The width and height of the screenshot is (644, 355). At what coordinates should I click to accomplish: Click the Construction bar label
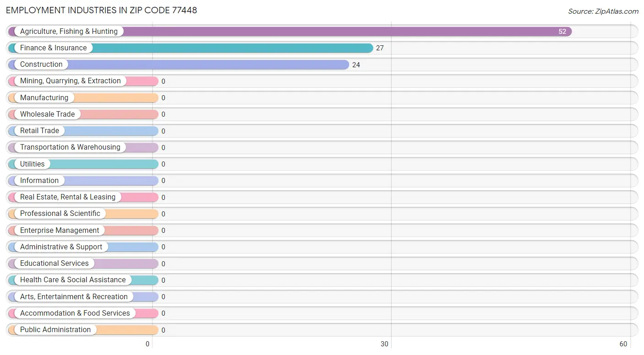click(x=41, y=65)
